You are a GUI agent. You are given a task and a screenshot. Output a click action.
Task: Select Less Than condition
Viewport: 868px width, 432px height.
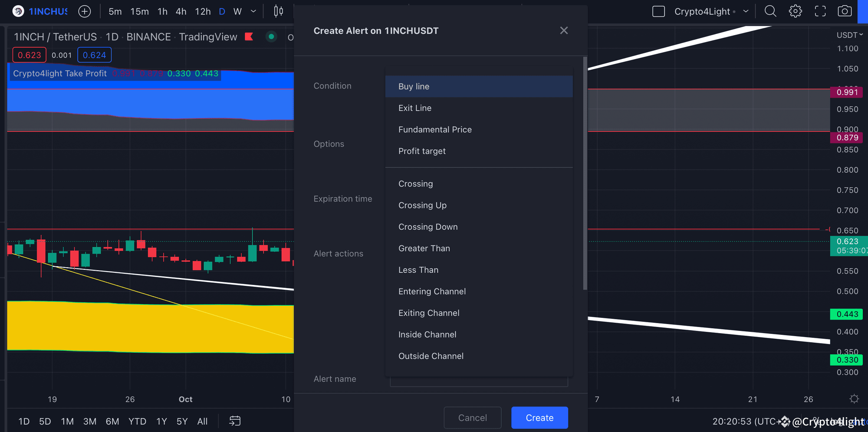pos(479,270)
